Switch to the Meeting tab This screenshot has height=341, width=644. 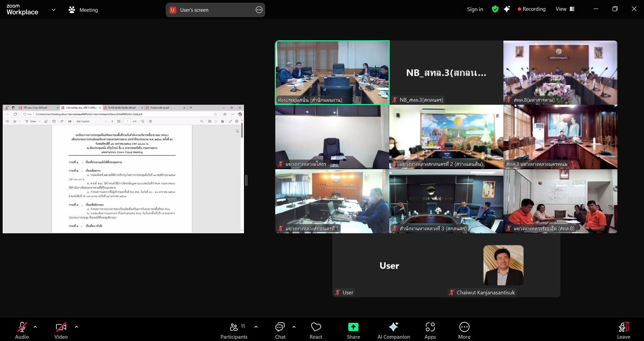(x=83, y=10)
